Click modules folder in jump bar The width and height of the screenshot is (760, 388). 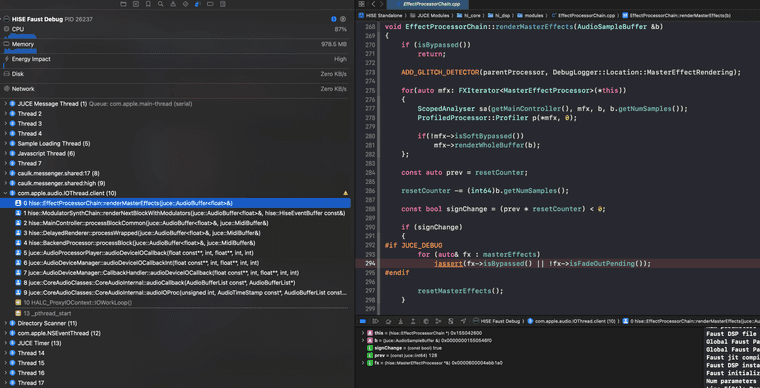click(529, 16)
